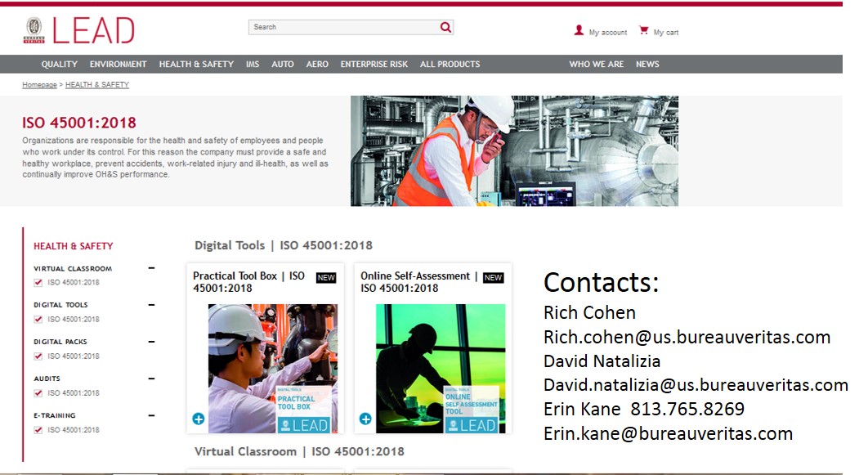Toggle ISO 45001:2018 checkbox under Digital Tools
This screenshot has height=475, width=868.
click(x=38, y=320)
